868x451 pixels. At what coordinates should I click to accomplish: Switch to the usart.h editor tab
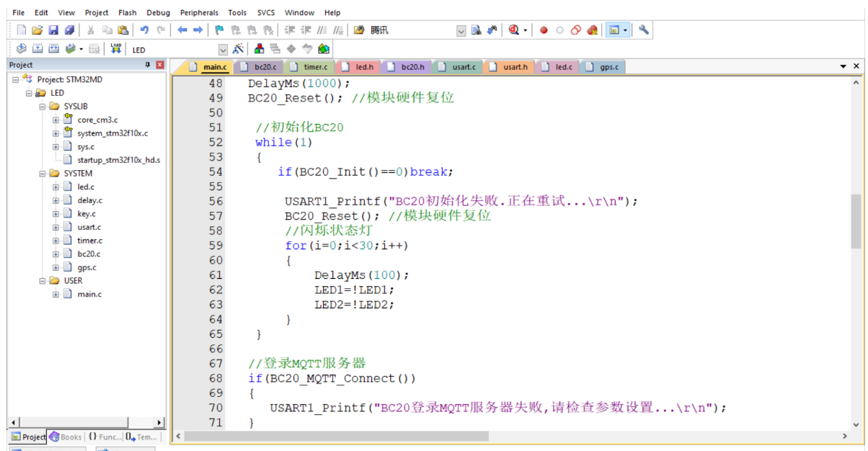(x=508, y=67)
